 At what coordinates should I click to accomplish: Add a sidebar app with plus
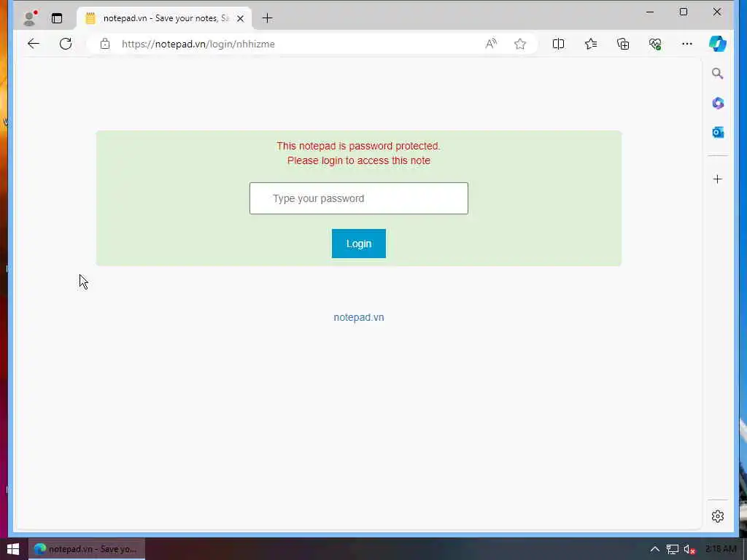click(718, 179)
